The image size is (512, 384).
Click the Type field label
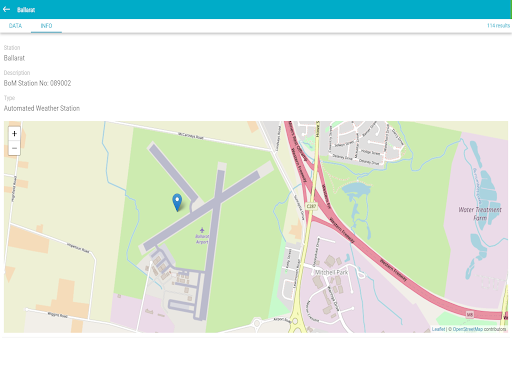[9, 98]
